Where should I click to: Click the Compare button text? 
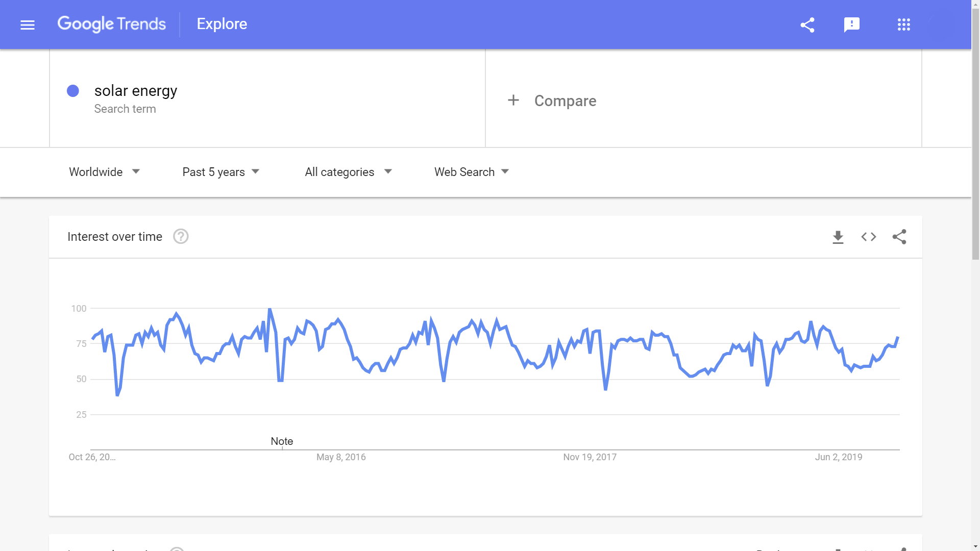tap(565, 101)
